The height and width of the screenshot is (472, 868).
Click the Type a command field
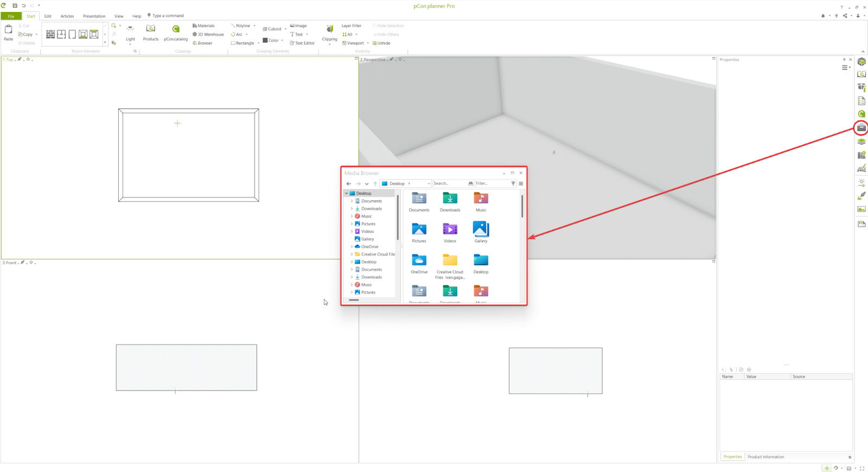pyautogui.click(x=168, y=16)
